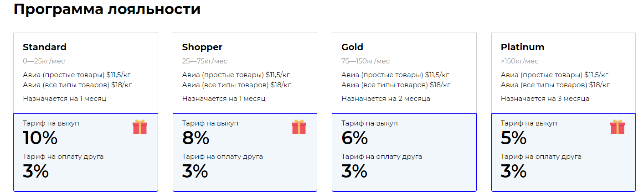Click Standard card's 'Тариф на оплату друга' label
This screenshot has height=194, width=644.
point(63,157)
